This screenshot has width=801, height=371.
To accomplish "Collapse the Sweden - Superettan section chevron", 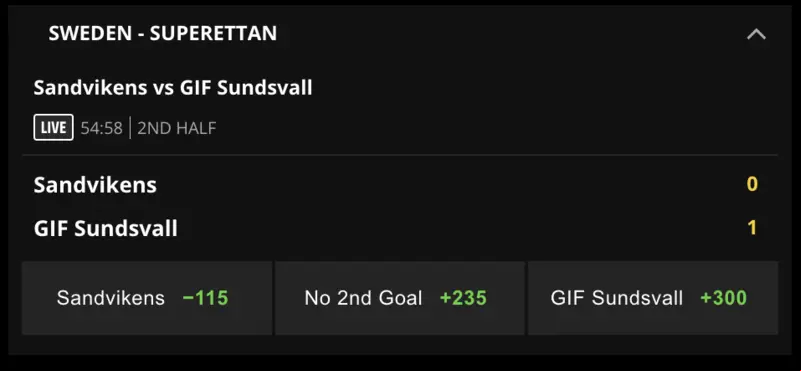I will (x=756, y=34).
